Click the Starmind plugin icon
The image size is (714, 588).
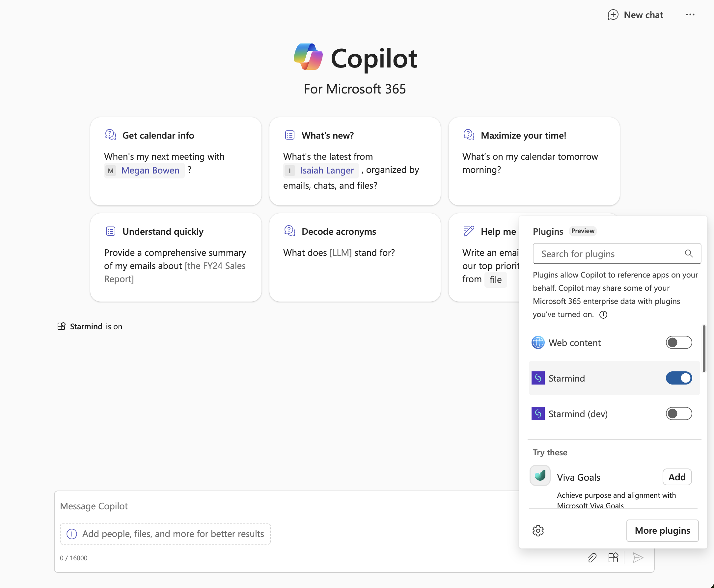[x=538, y=378]
